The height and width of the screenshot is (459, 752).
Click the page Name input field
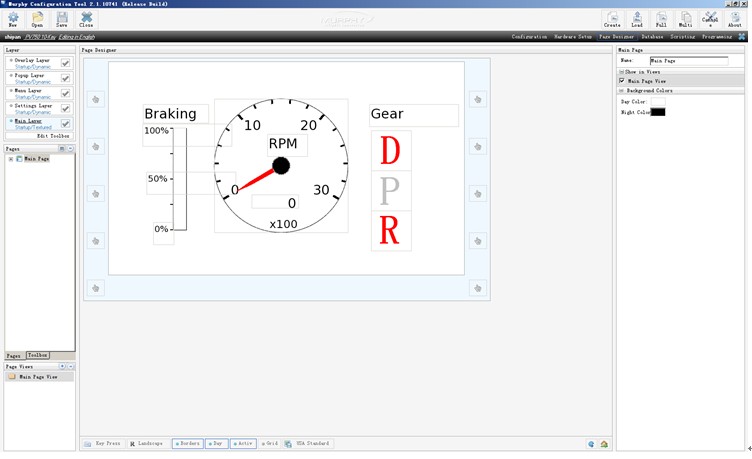[x=688, y=60]
